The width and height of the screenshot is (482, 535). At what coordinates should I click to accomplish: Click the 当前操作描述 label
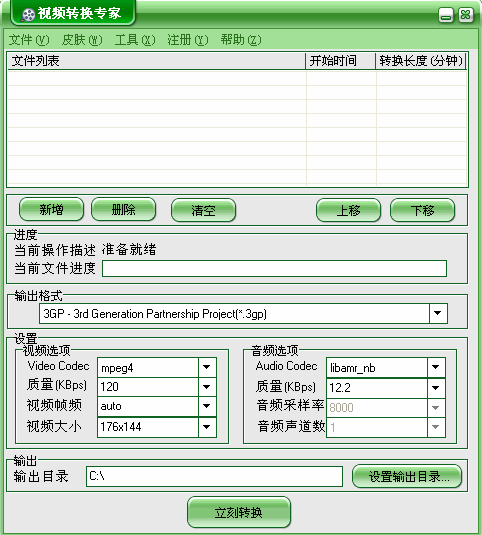[55, 250]
